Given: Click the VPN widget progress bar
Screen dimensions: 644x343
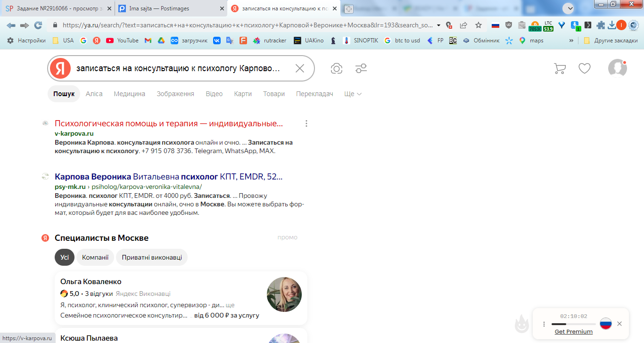Looking at the screenshot, I should [573, 324].
